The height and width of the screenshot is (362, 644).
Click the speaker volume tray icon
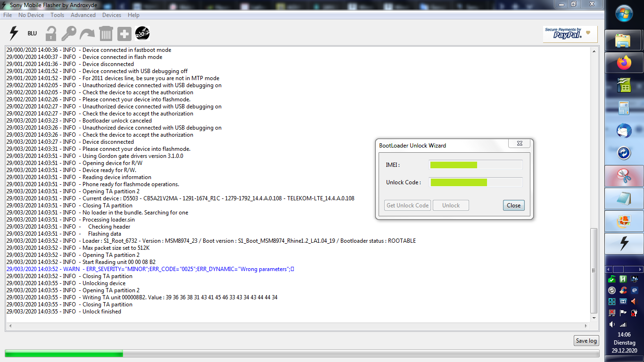tap(612, 324)
